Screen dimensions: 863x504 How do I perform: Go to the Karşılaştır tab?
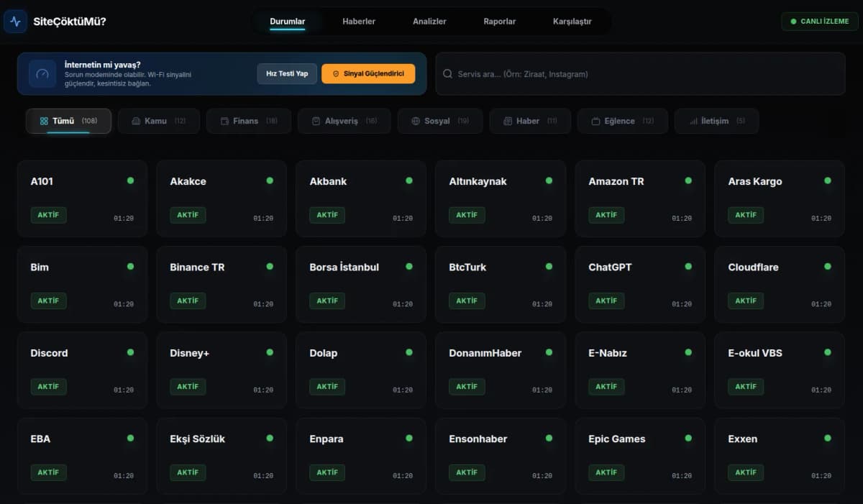coord(572,22)
